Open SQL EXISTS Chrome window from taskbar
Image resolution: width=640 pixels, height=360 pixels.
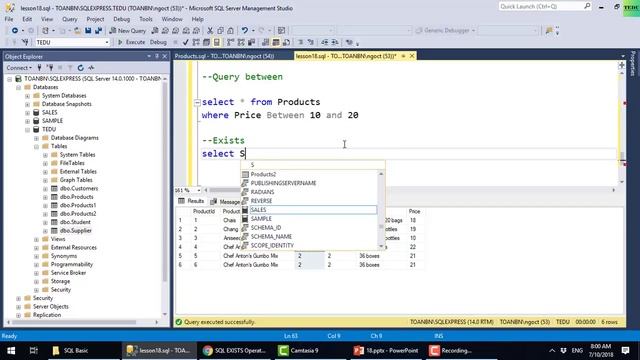tap(235, 351)
